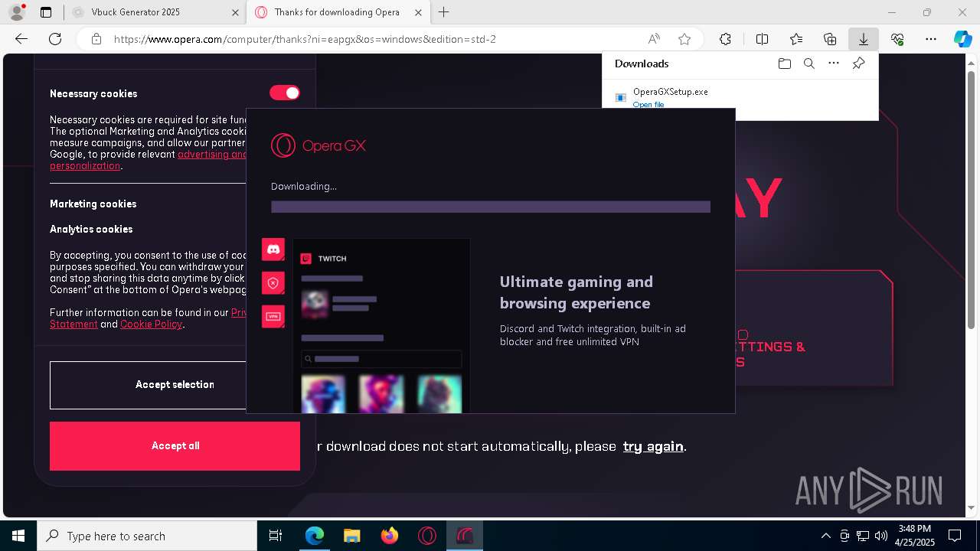Open the Collections icon

(830, 39)
